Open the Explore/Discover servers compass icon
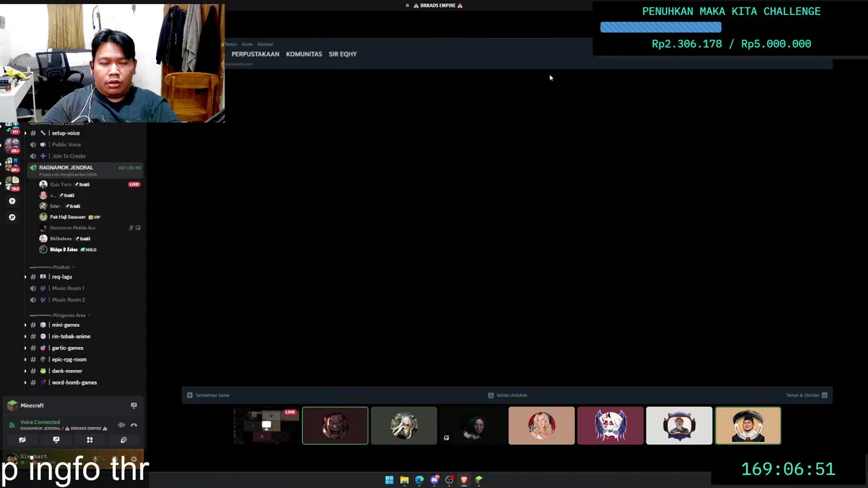Viewport: 868px width, 488px height. coord(12,218)
